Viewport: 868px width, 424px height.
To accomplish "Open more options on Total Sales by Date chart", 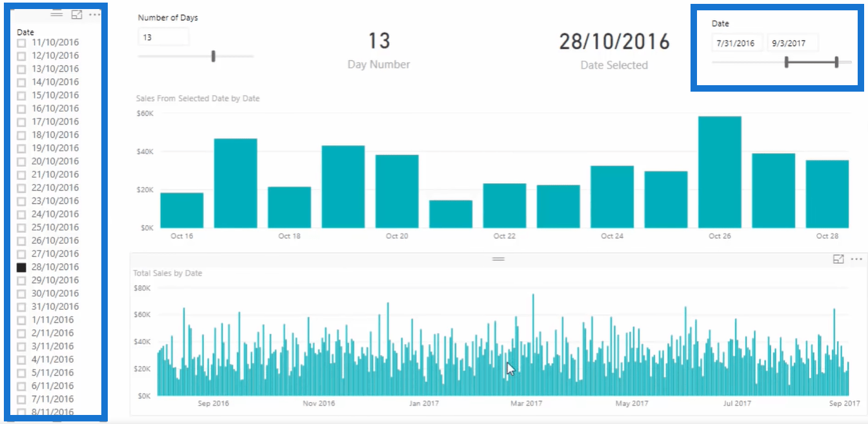I will coord(856,259).
